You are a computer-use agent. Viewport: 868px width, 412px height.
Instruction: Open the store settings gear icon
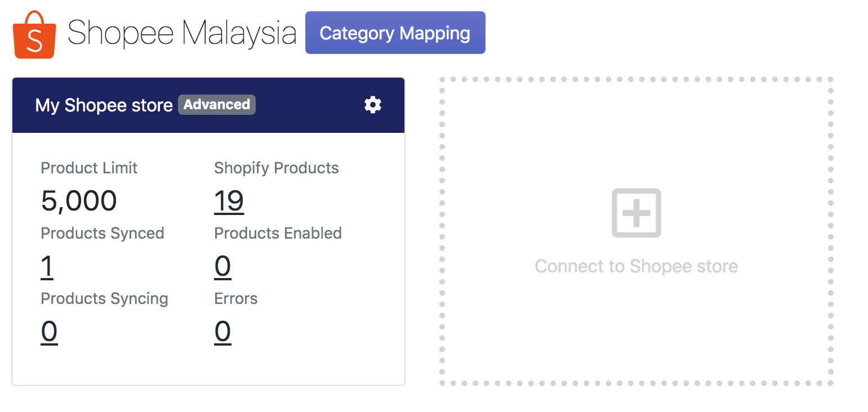373,105
